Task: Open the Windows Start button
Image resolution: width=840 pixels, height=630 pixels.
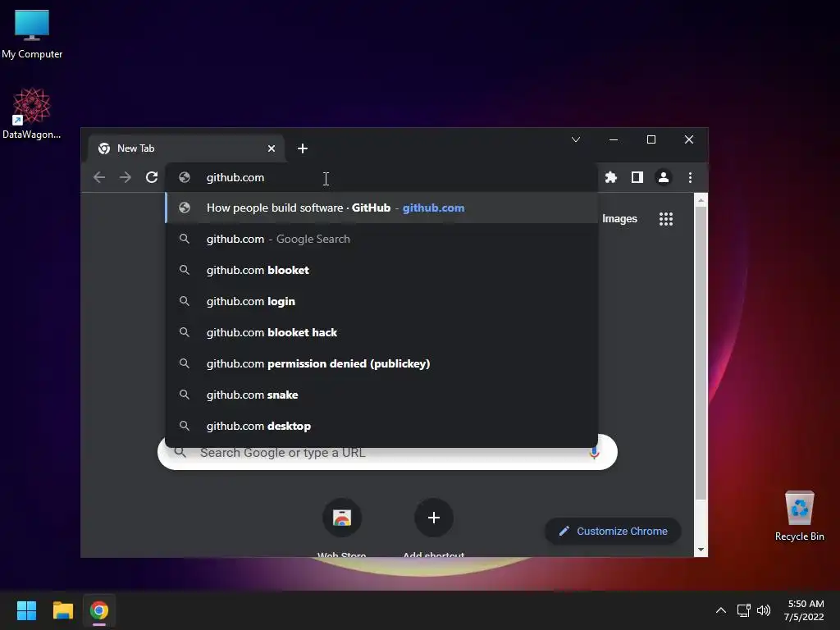Action: pyautogui.click(x=26, y=610)
